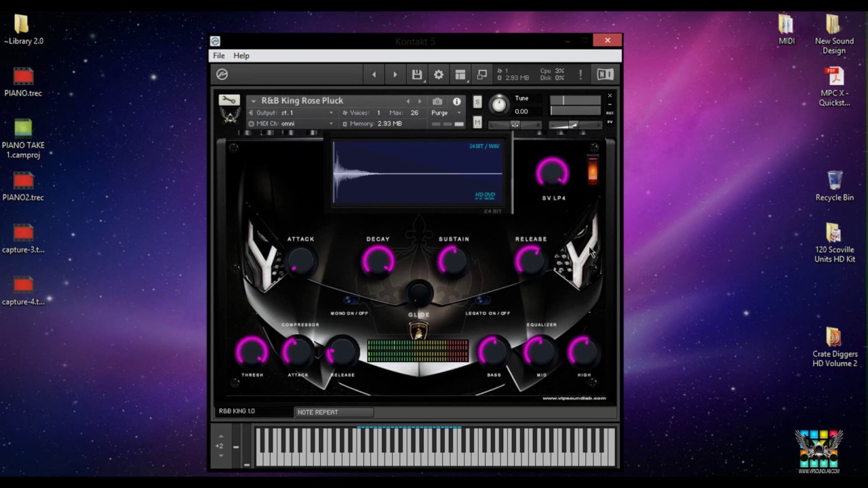868x488 pixels.
Task: Shift keyboard octave up arrow
Action: [220, 436]
